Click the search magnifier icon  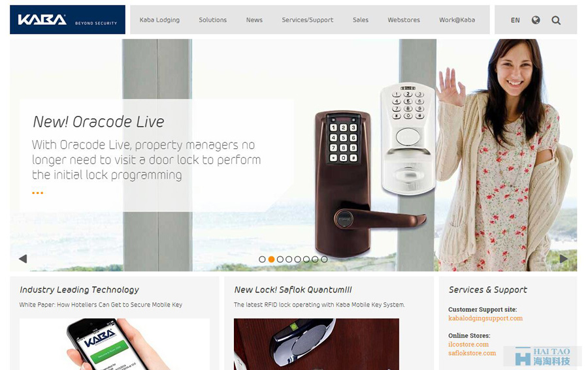556,20
